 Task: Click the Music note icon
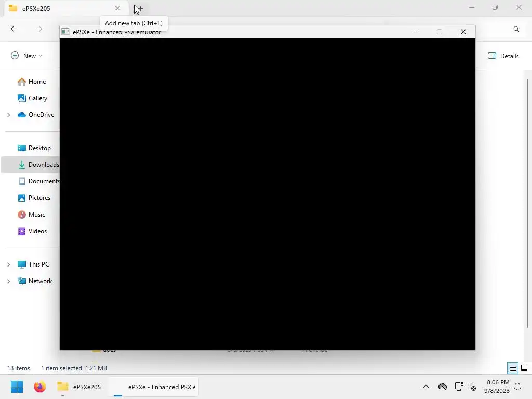[22, 215]
